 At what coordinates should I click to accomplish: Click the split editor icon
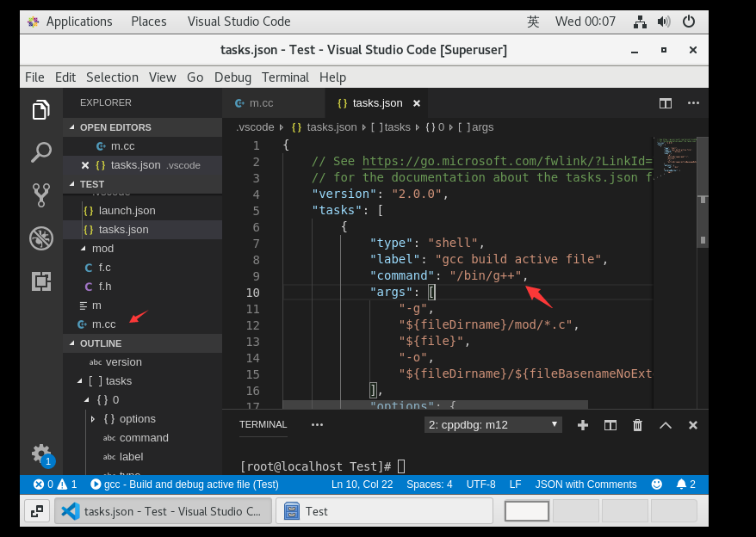[x=665, y=102]
